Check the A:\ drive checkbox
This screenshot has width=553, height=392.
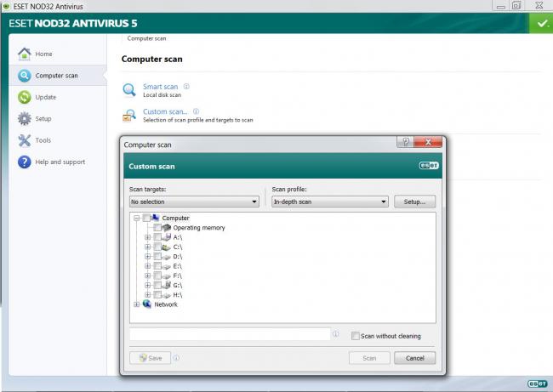click(x=157, y=237)
